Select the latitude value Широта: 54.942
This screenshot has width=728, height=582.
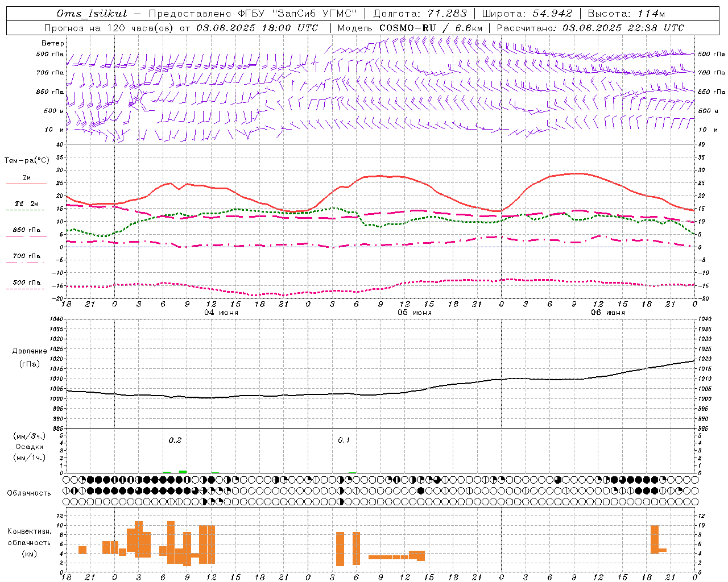(x=527, y=14)
